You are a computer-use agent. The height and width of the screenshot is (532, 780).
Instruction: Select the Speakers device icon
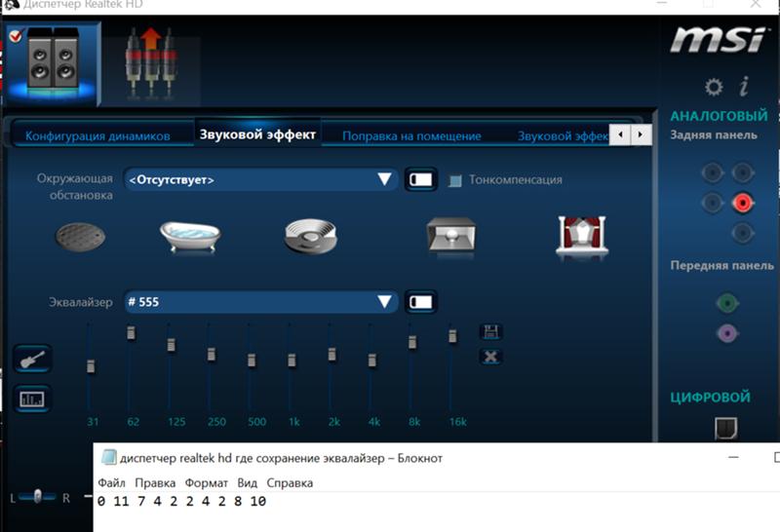[x=53, y=63]
